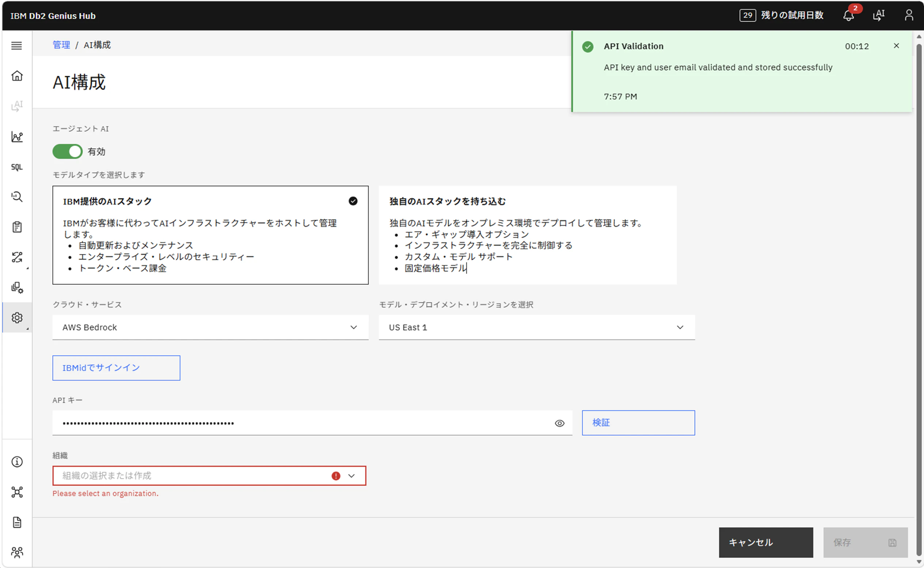Select the gear administration sidebar icon

[17, 318]
